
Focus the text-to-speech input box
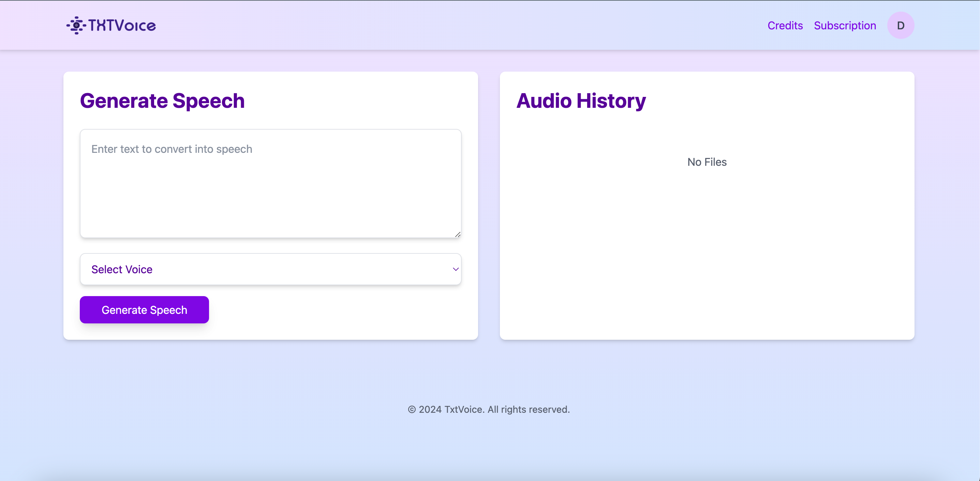pyautogui.click(x=270, y=184)
